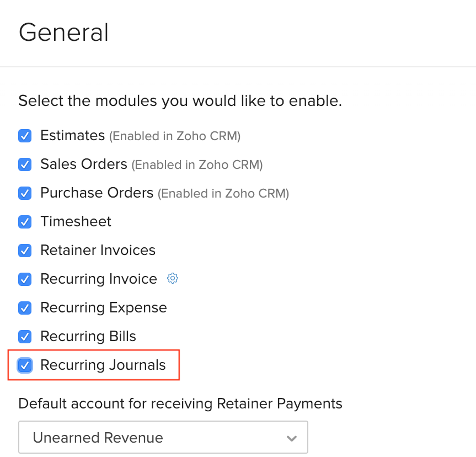Open Recurring Invoice settings gear icon
Viewport: 476px width, 457px height.
[x=173, y=279]
